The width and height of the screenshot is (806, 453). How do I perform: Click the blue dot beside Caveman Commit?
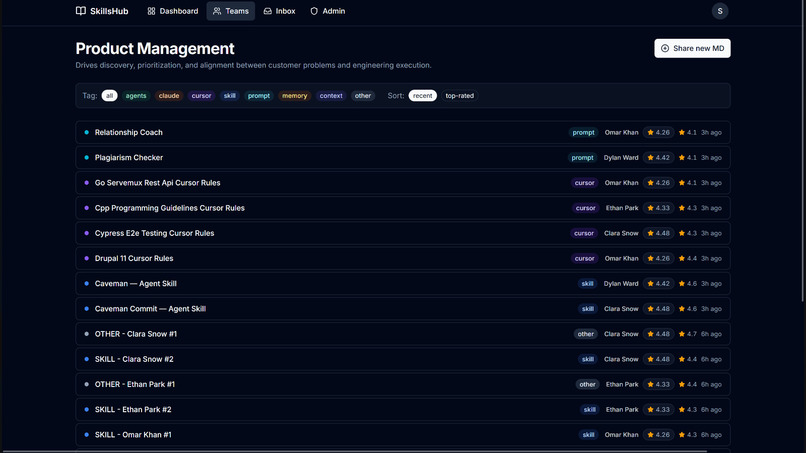86,309
